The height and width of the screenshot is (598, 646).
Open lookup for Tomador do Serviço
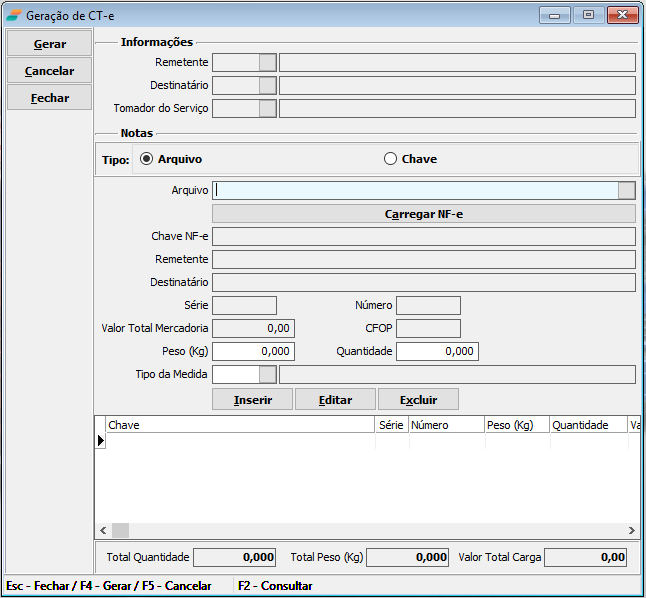tap(267, 108)
